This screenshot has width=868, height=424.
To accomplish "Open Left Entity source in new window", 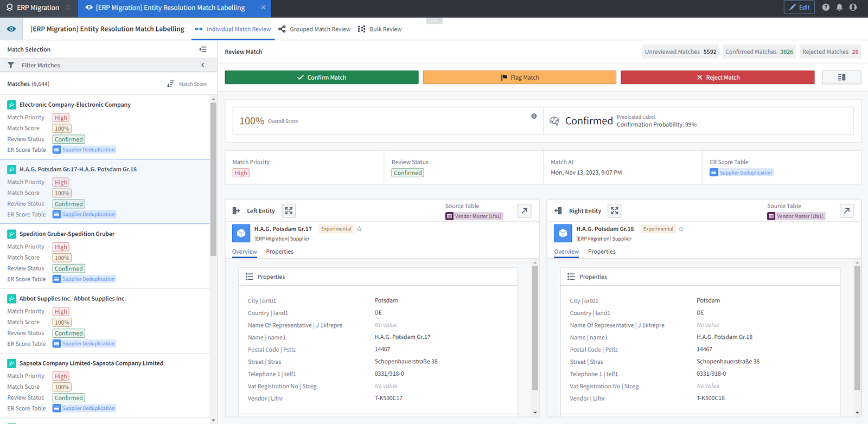I will coord(524,211).
